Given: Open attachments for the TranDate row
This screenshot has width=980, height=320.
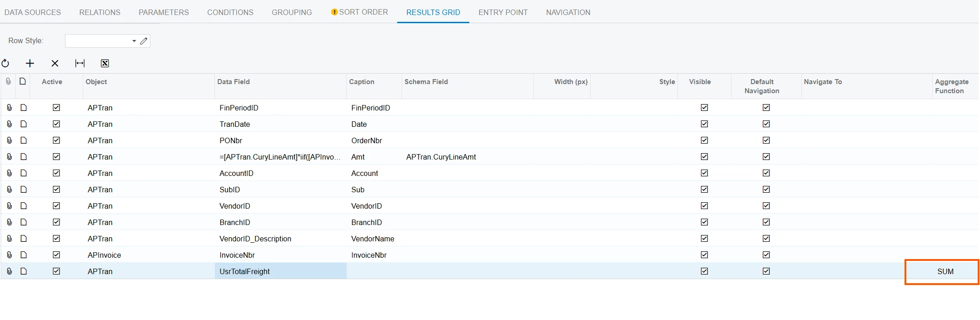Looking at the screenshot, I should tap(10, 124).
